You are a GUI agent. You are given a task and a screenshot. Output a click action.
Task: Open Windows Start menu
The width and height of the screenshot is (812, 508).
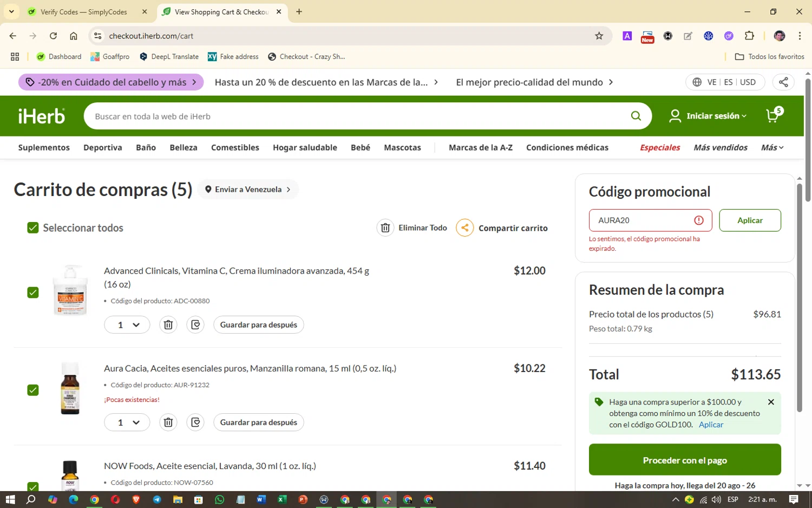click(10, 499)
